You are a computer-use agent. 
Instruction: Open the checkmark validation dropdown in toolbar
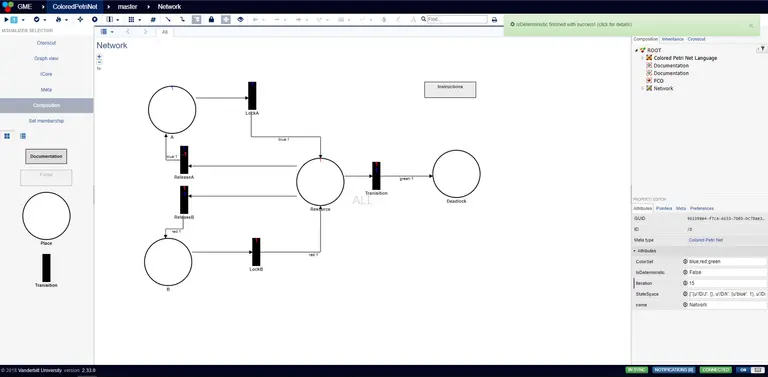pyautogui.click(x=40, y=20)
